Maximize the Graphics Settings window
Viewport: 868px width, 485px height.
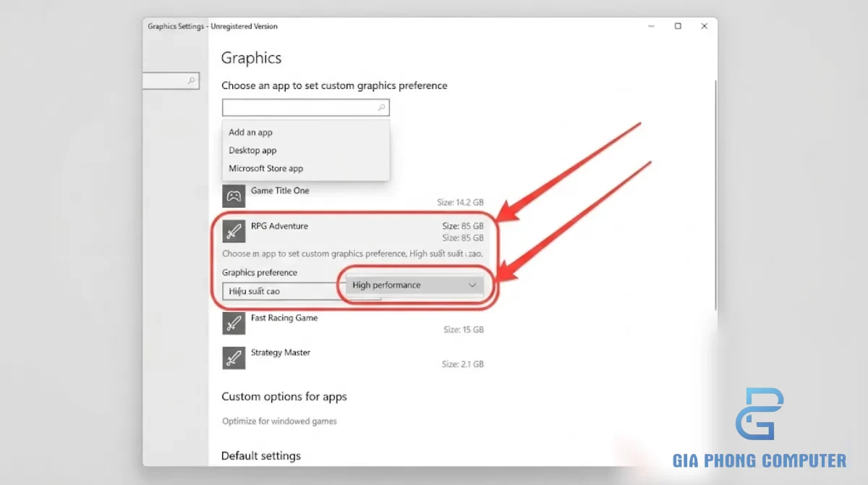[678, 26]
